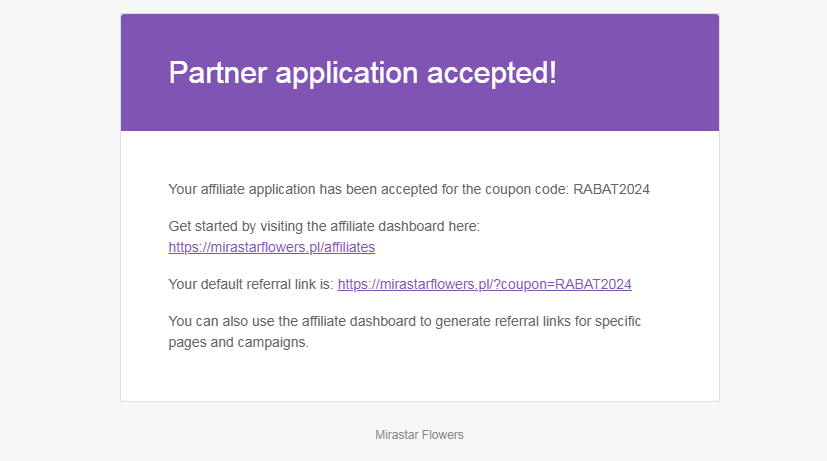Click the 'Your default referral link is:' label
827x461 pixels.
click(251, 284)
